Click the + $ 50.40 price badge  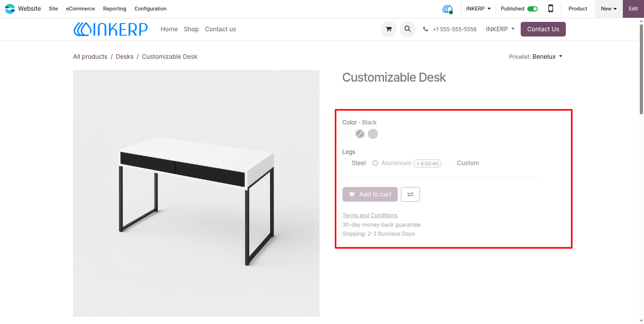point(427,163)
